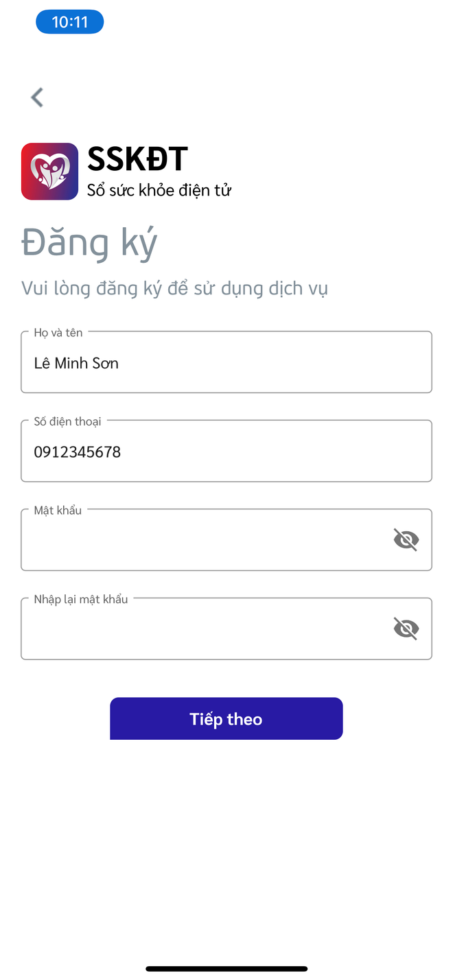
Task: Click the SSKĐT app title text
Action: (x=137, y=160)
